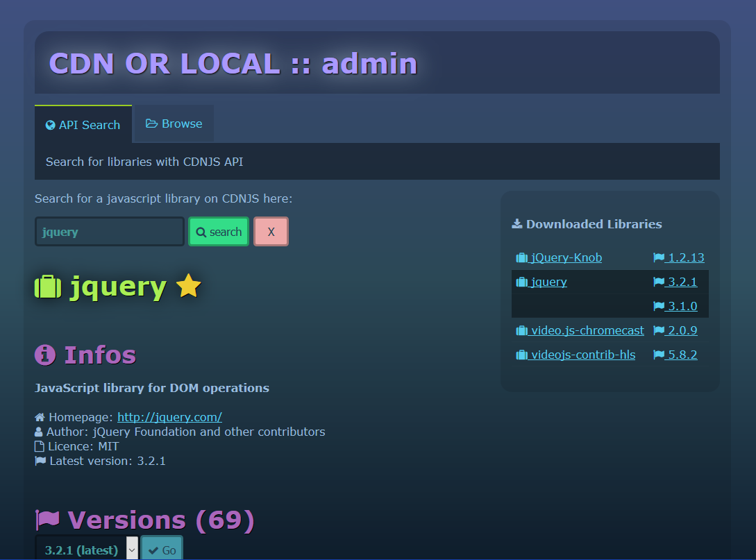756x560 pixels.
Task: Click the 'Licence: MIT' text
Action: click(83, 446)
